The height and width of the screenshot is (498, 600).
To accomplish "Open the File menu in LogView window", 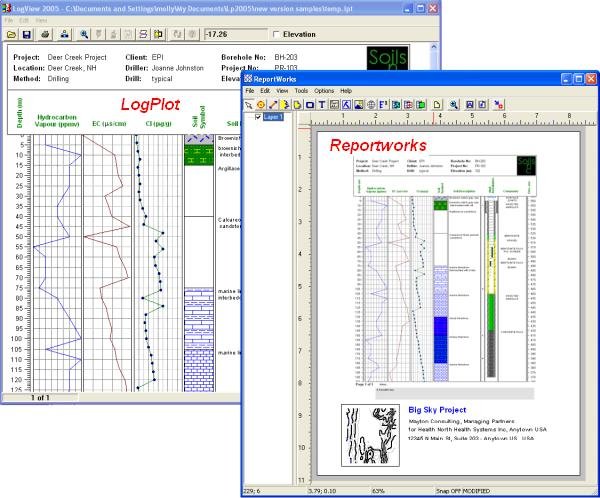I will (x=8, y=20).
